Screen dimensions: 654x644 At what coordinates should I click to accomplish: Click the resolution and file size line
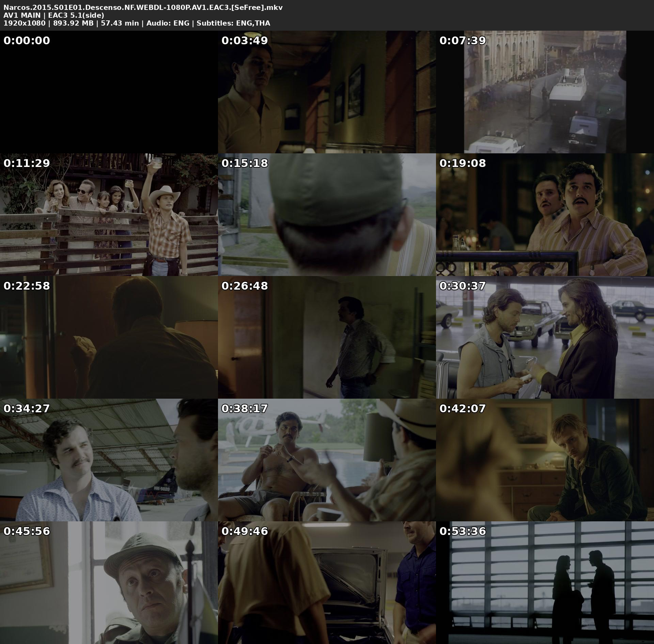point(136,23)
